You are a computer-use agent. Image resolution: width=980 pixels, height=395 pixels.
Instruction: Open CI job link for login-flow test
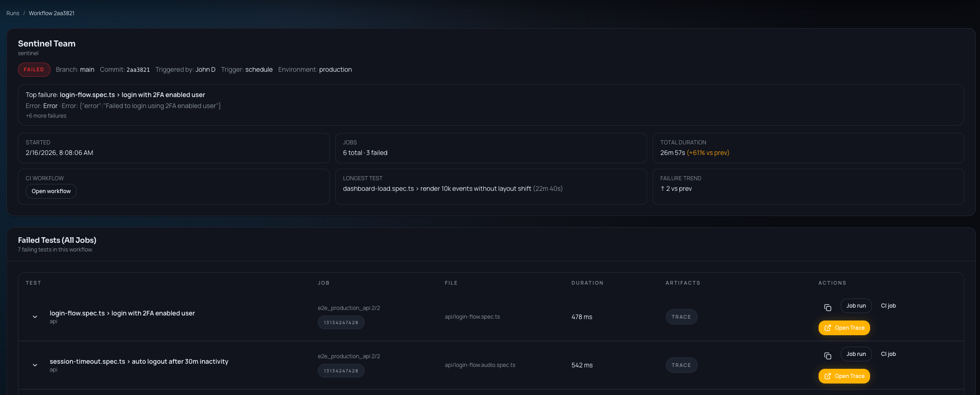(x=888, y=306)
